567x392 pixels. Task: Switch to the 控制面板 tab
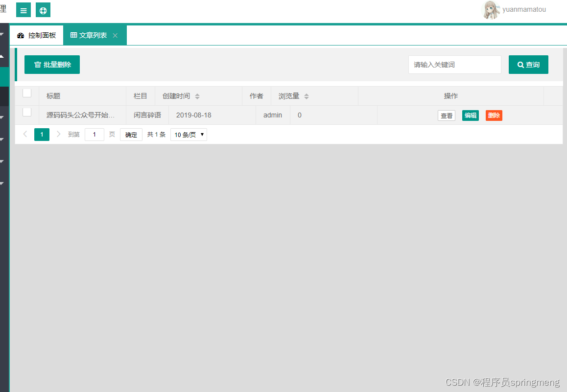click(x=37, y=35)
